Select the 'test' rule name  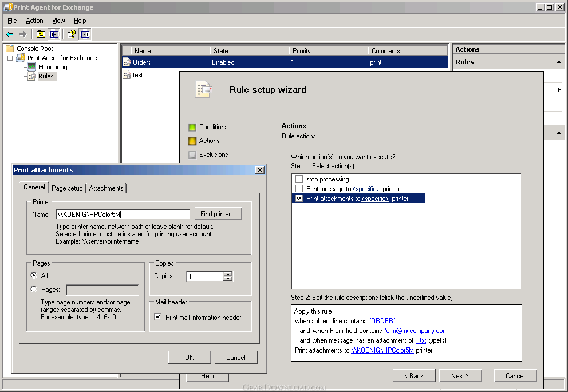pos(137,75)
